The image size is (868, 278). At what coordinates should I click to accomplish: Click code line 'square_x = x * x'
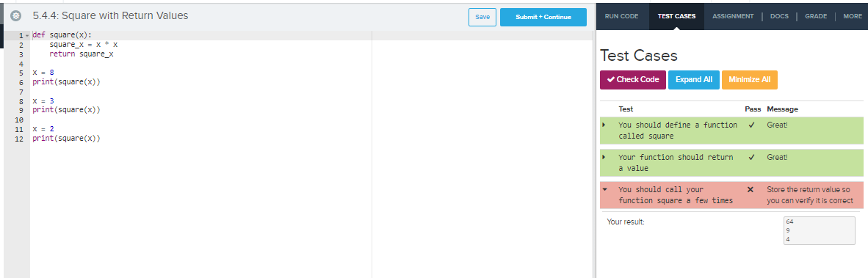(x=84, y=44)
